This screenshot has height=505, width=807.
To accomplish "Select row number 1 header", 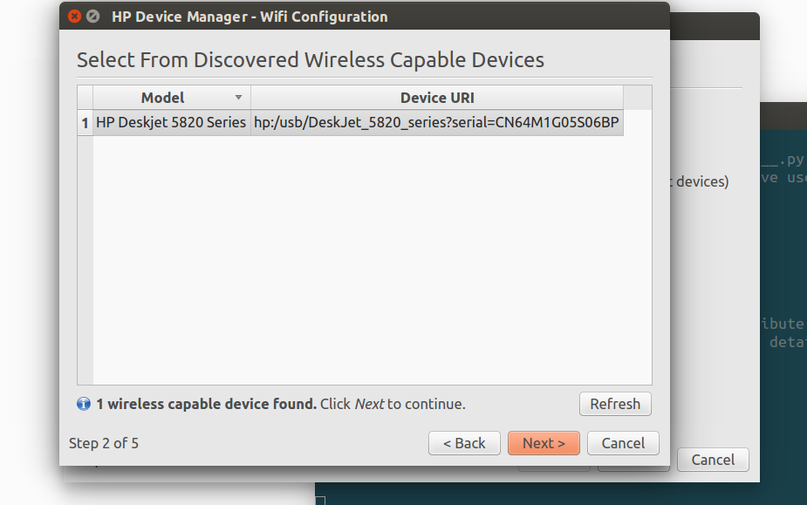I will 85,123.
